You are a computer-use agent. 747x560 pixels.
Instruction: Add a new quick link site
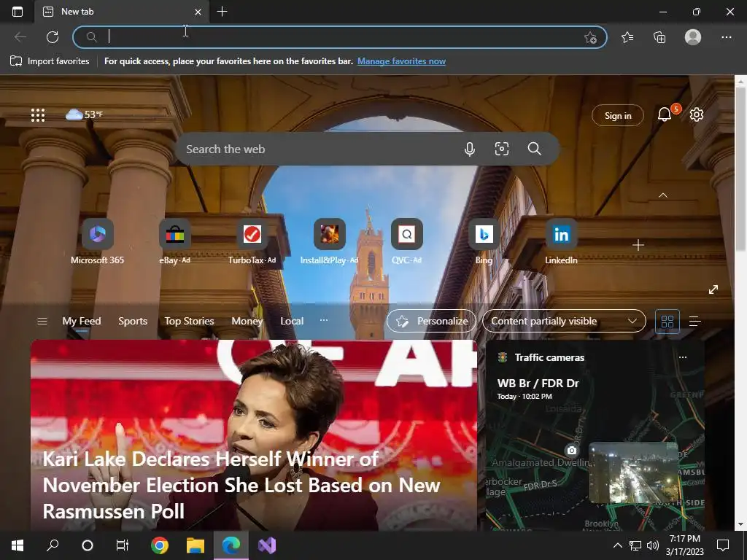click(638, 245)
